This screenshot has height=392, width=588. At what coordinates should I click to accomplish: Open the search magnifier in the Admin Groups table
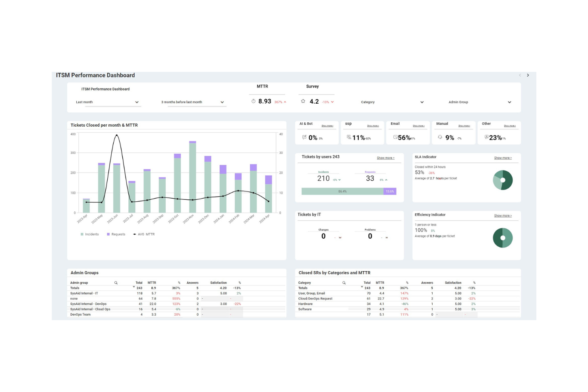point(116,282)
